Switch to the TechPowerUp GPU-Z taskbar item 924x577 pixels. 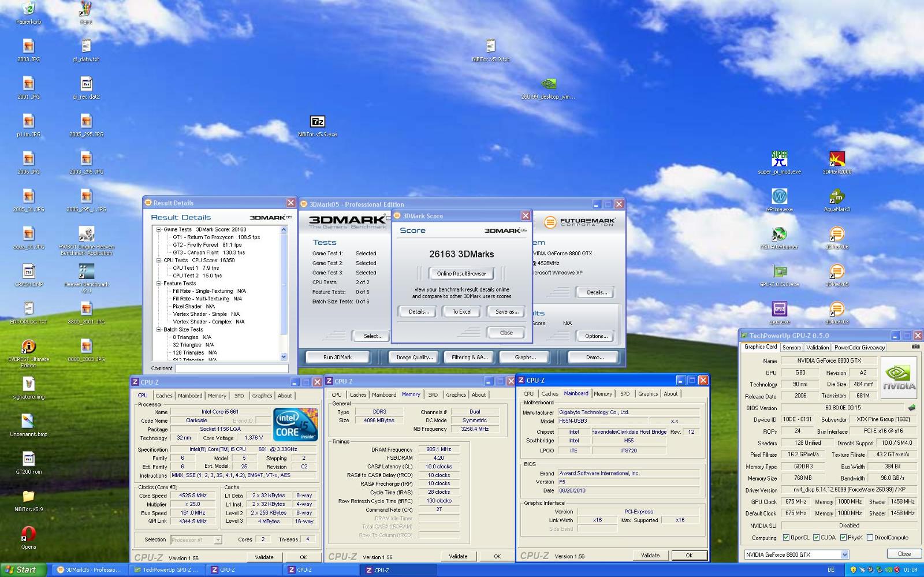[166, 570]
